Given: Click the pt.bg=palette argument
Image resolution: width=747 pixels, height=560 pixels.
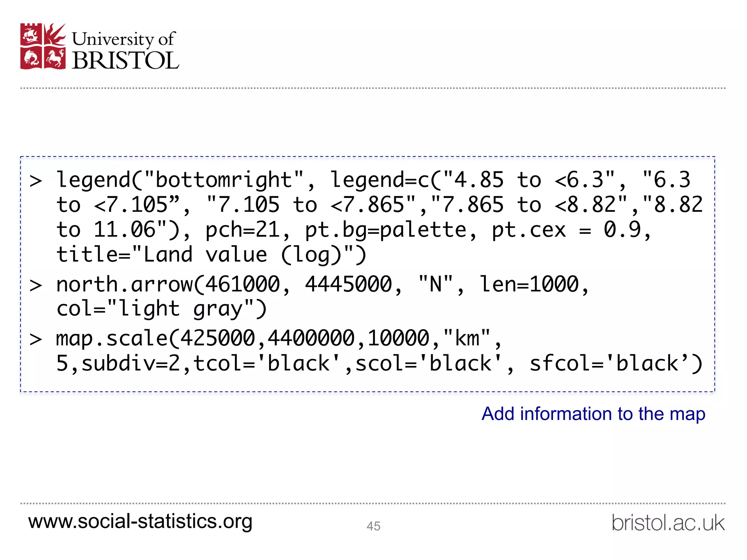Looking at the screenshot, I should coord(386,230).
